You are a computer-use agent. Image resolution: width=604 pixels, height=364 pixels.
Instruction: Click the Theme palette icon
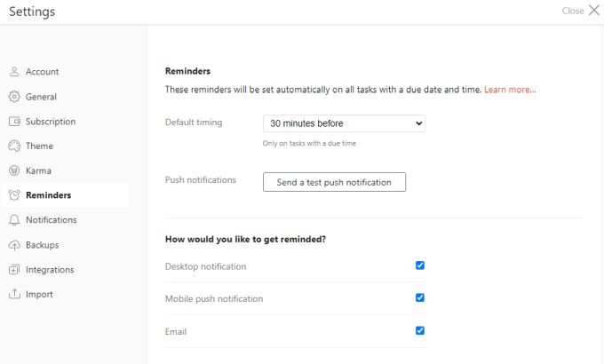tap(14, 146)
